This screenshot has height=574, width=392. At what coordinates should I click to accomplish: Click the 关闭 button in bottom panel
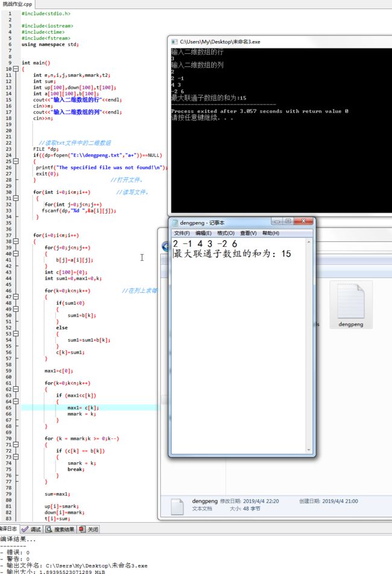tap(89, 529)
